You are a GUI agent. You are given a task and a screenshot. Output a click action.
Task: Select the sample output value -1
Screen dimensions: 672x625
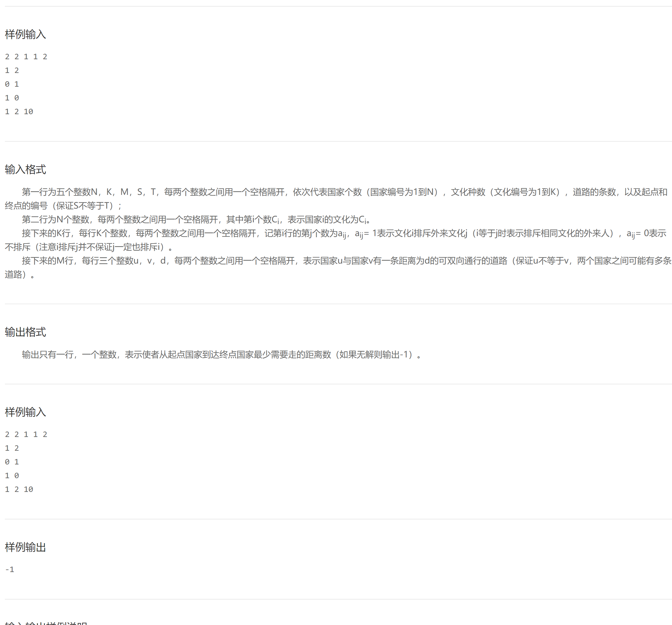[9, 569]
